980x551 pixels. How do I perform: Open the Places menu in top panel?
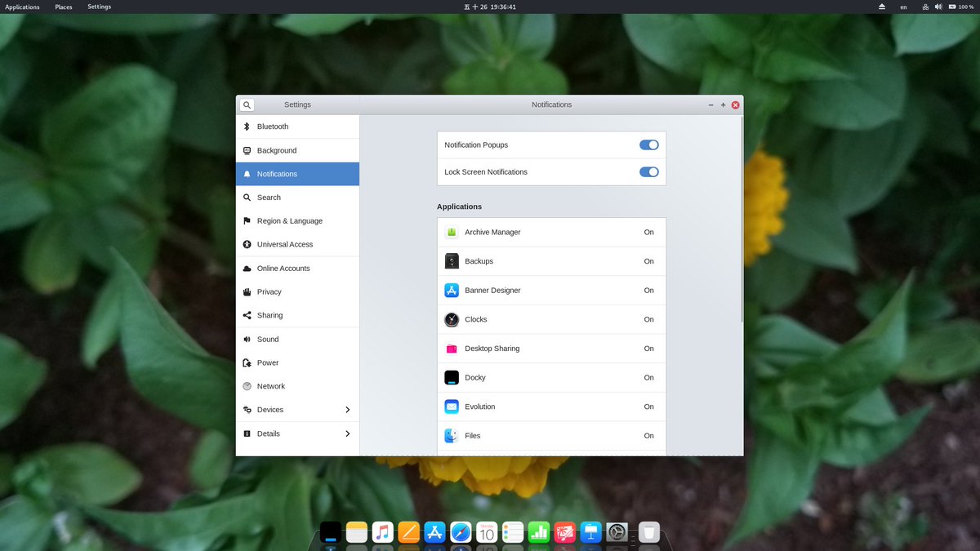click(64, 7)
